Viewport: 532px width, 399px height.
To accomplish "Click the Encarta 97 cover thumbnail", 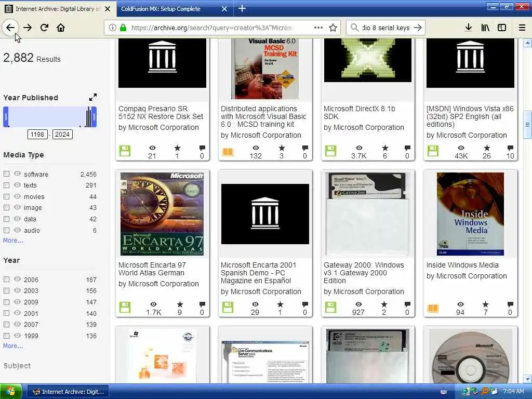I will coord(162,214).
